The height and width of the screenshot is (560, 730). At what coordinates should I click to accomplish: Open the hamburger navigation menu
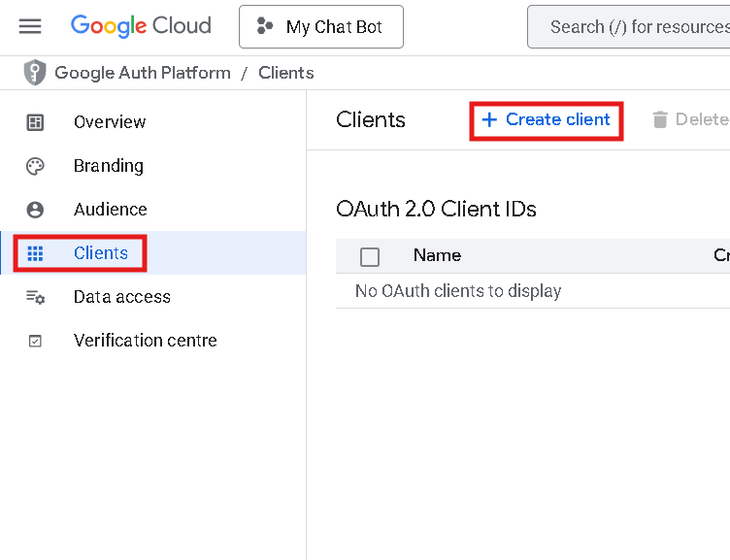(30, 26)
